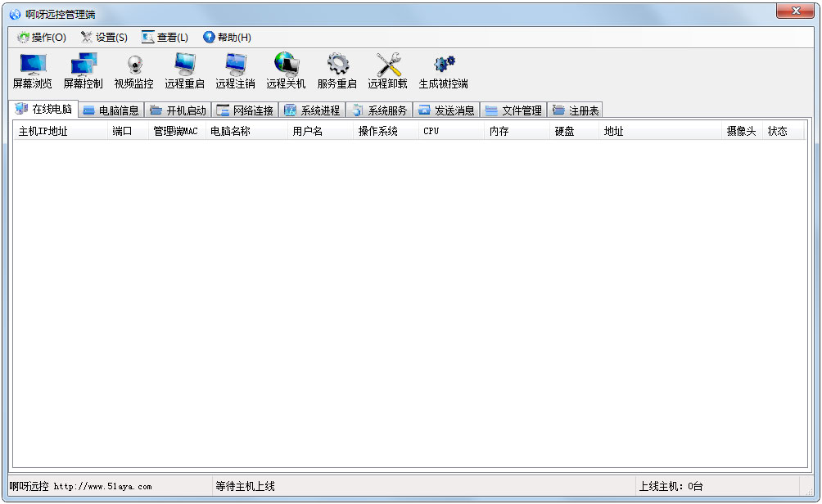
Task: Open the 帮助(H) menu
Action: [x=228, y=37]
